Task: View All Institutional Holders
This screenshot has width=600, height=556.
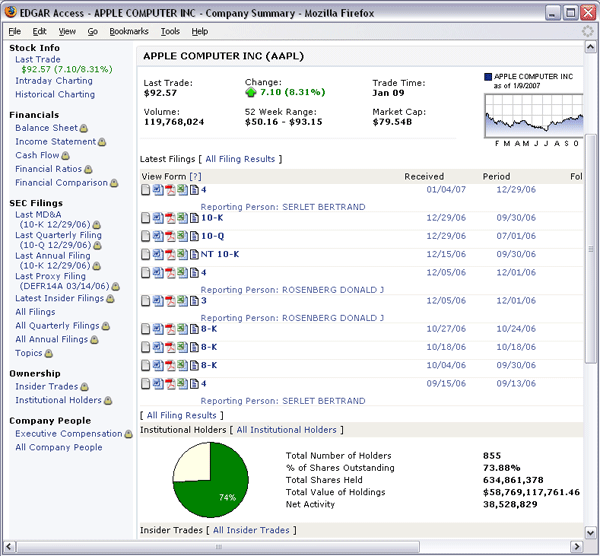Action: (x=286, y=430)
